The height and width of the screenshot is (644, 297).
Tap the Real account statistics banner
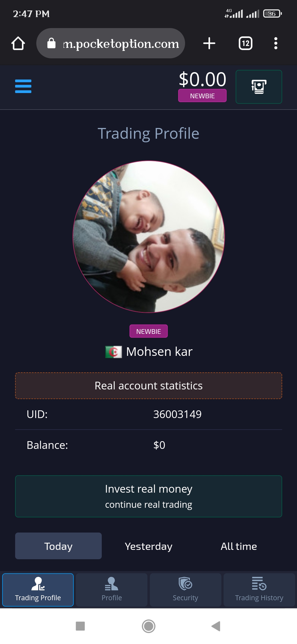148,386
